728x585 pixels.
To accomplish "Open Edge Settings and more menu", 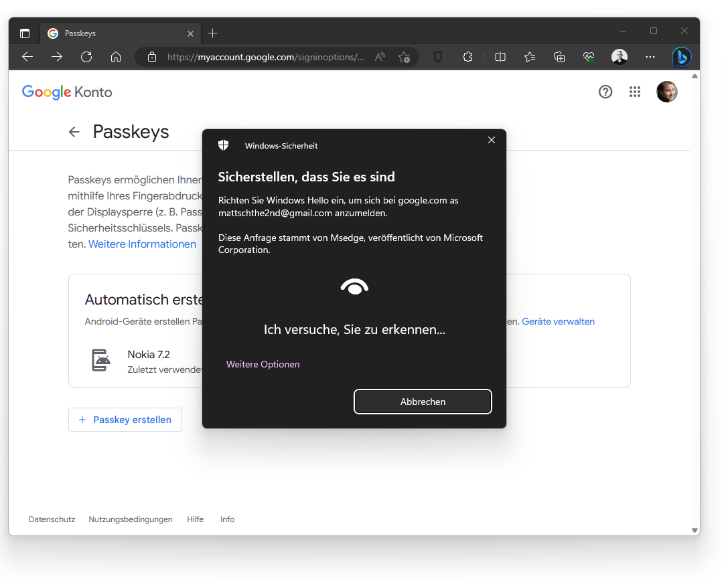I will 650,57.
